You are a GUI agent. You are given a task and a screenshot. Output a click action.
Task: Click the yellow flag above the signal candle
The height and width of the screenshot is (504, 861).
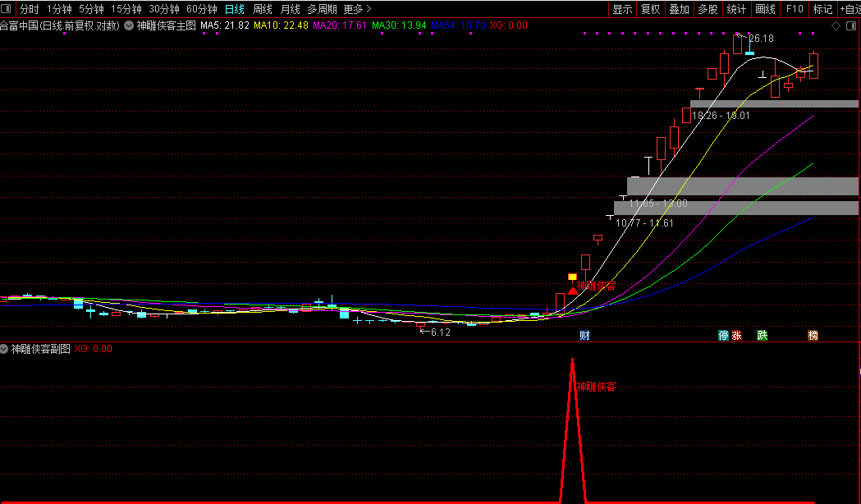(572, 277)
